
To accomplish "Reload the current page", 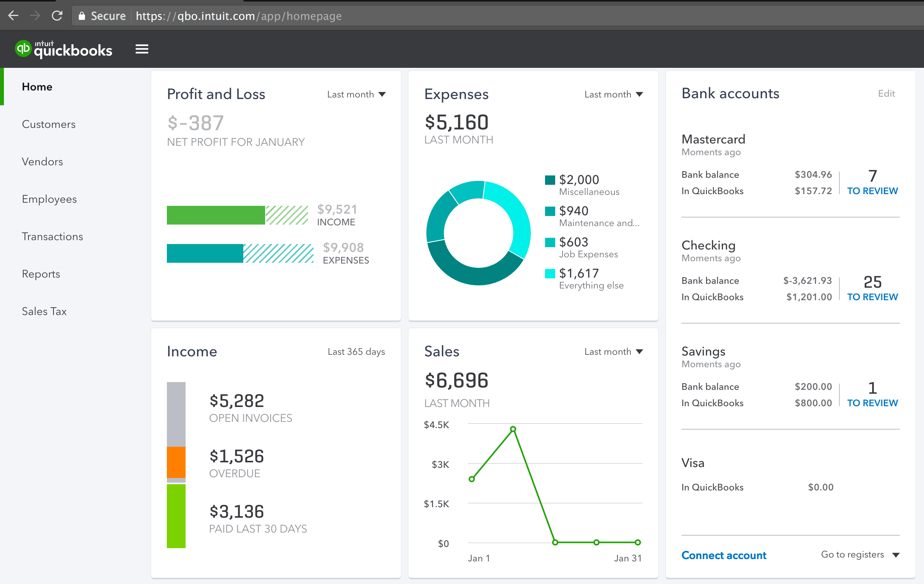I will coord(57,16).
